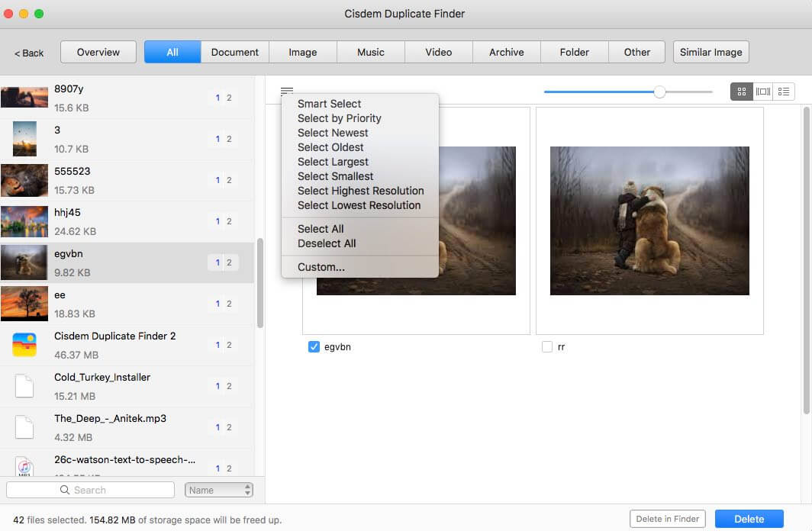
Task: Choose Smart Select in the menu
Action: (329, 104)
